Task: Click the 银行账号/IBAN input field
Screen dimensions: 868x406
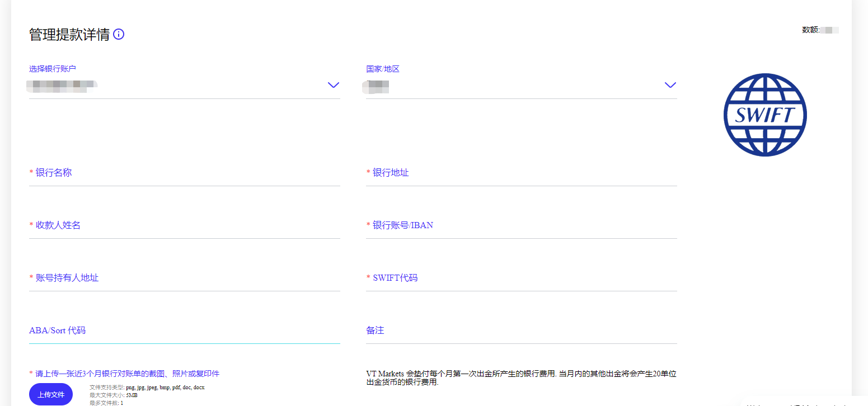Action: click(x=521, y=226)
